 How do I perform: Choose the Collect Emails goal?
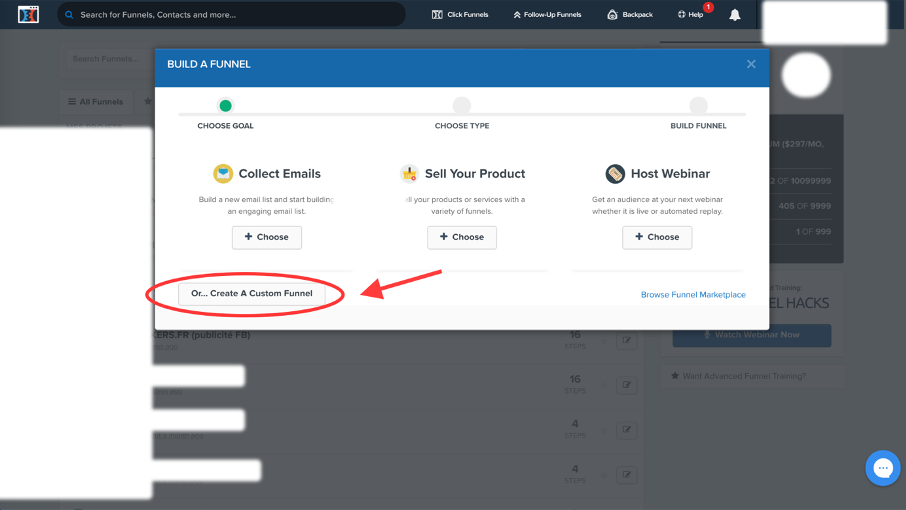point(267,237)
